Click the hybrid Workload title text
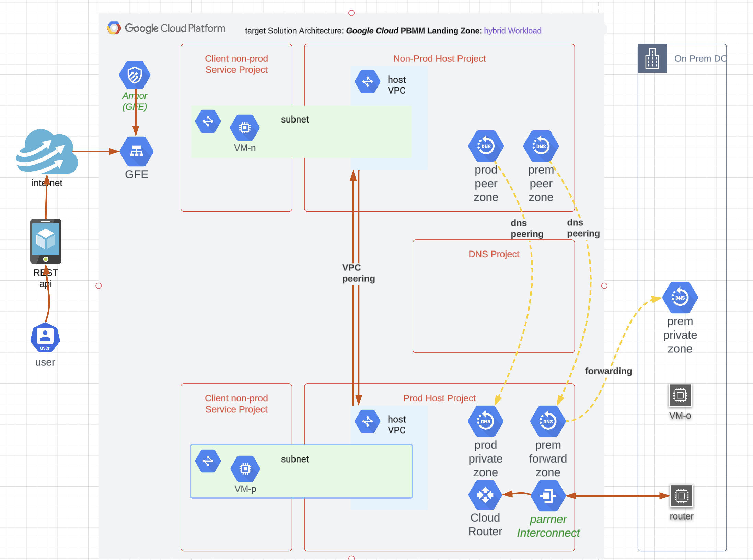Image resolution: width=753 pixels, height=560 pixels. 512,31
